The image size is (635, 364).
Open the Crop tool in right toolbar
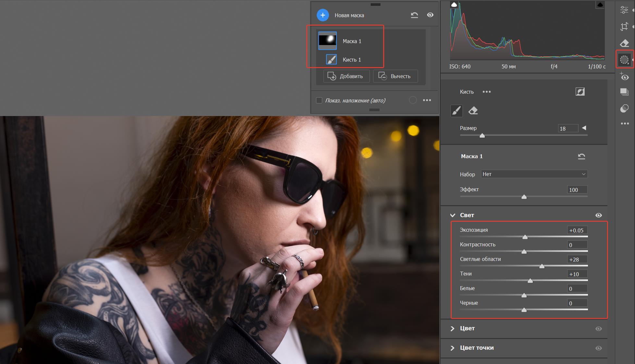click(x=624, y=27)
